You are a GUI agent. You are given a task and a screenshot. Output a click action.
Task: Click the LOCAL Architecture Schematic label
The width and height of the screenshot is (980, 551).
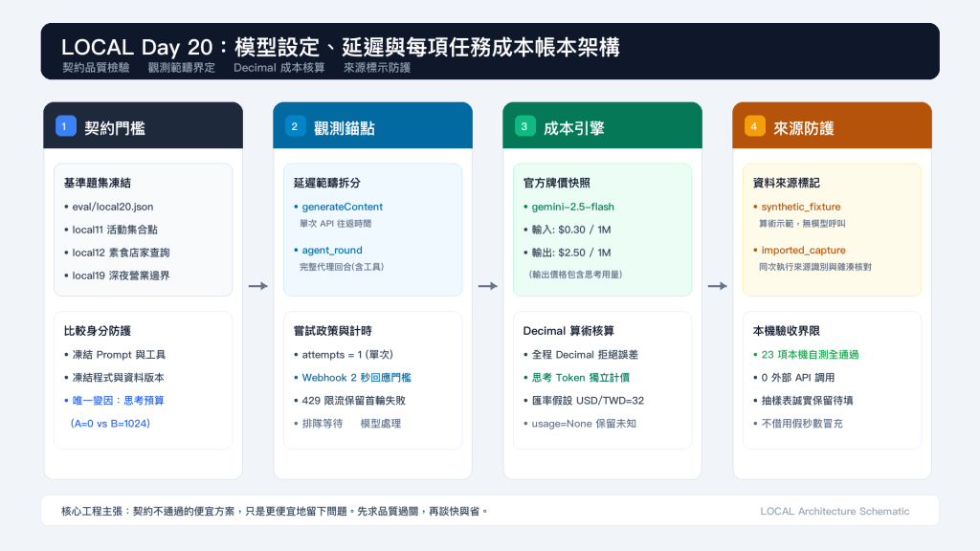tap(835, 511)
